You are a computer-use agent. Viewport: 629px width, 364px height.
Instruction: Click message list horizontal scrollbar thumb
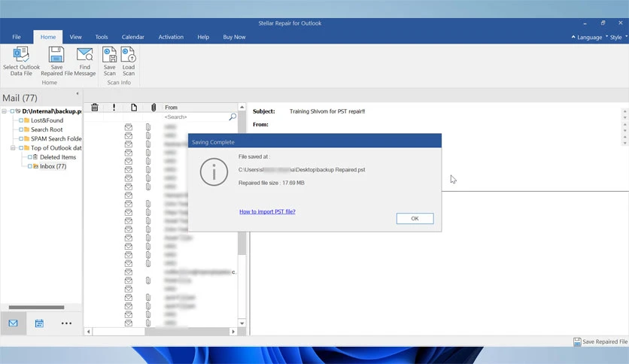pos(119,332)
